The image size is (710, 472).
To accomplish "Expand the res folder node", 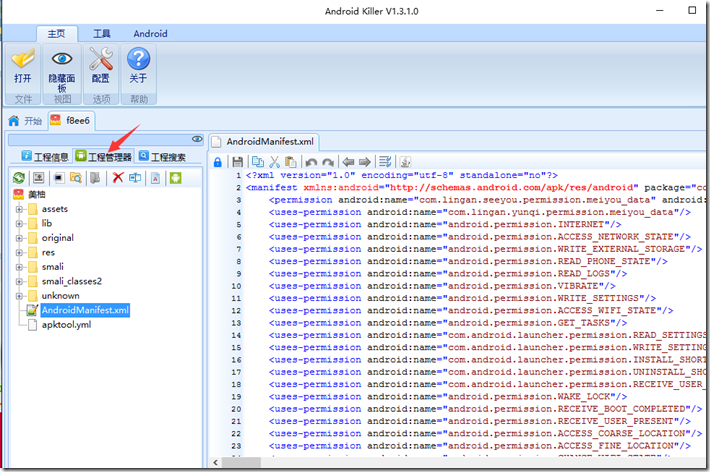I will (19, 253).
